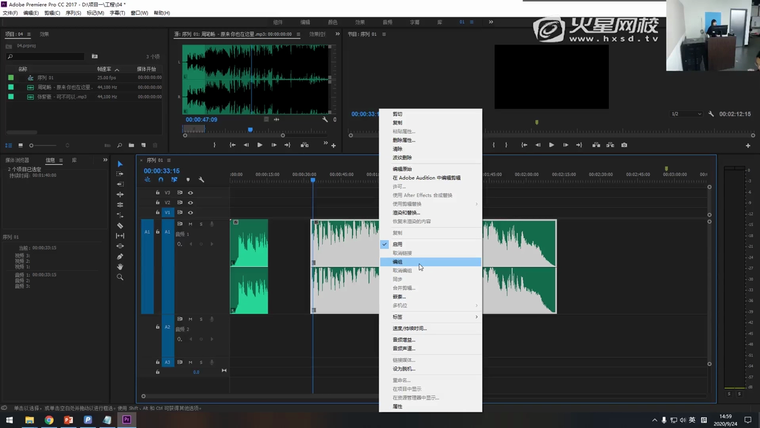Screen dimensions: 760x428
Task: Select the Selection arrow tool
Action: click(x=120, y=164)
